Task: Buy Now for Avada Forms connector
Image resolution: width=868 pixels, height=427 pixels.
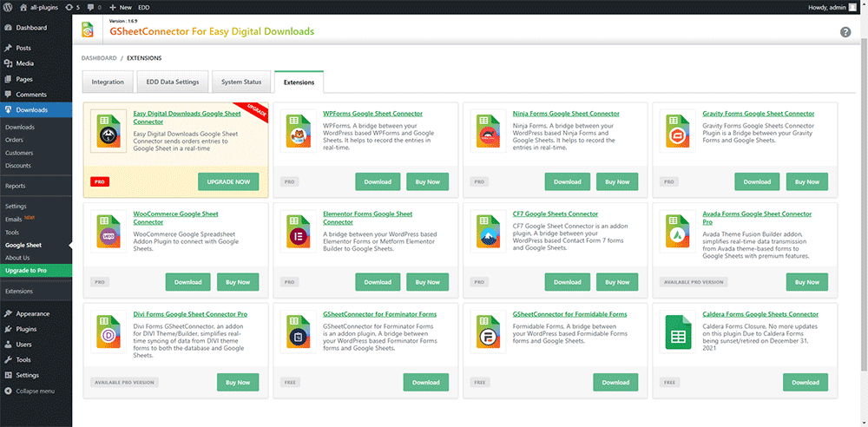Action: coord(807,282)
